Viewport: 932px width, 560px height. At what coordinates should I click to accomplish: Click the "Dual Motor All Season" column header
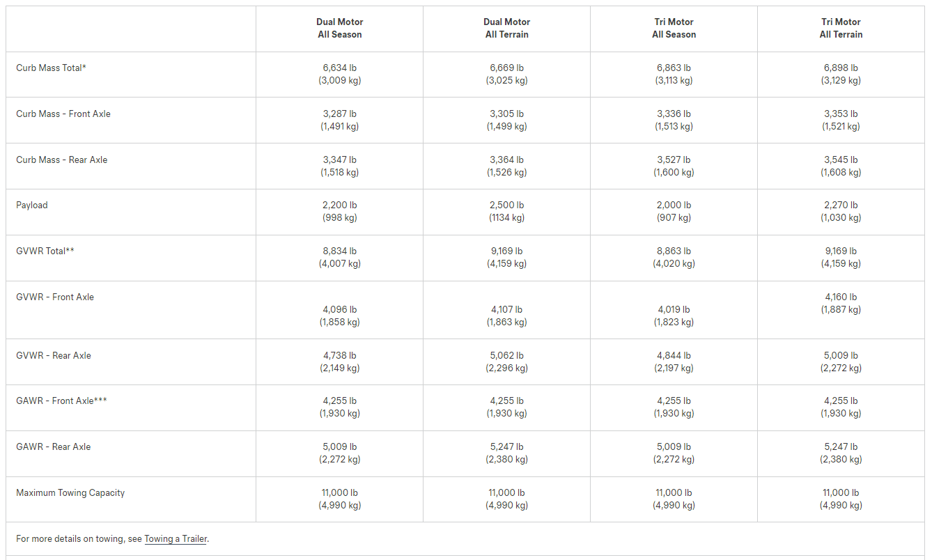pyautogui.click(x=339, y=29)
